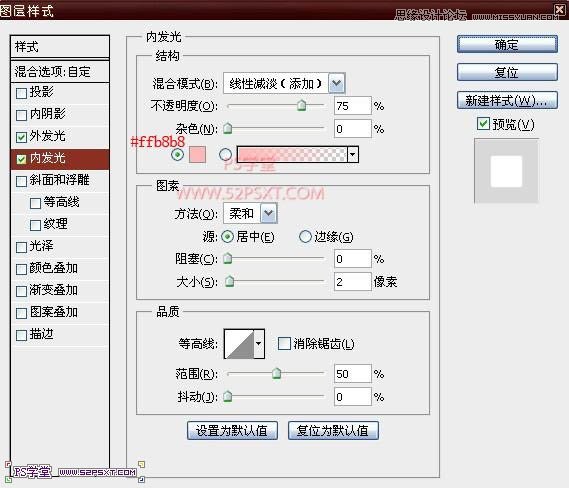Enable the 图案叠加 pattern overlay checkbox
Image resolution: width=569 pixels, height=488 pixels.
point(21,313)
